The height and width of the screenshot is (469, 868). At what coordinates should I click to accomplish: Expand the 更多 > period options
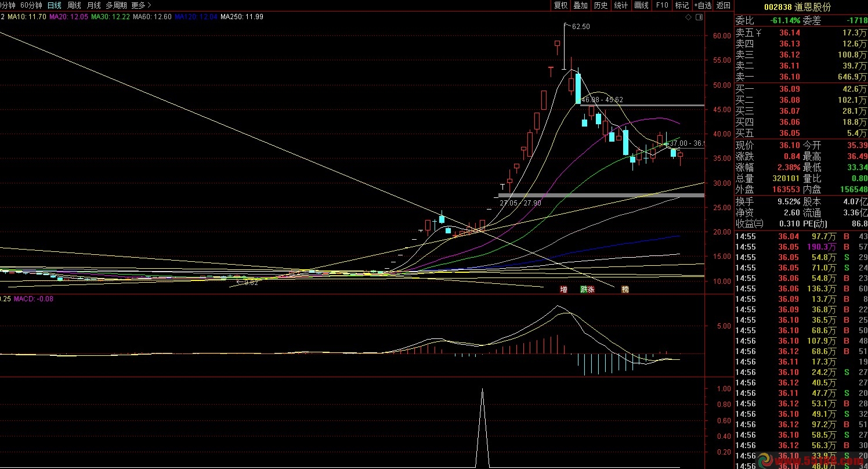(x=141, y=5)
